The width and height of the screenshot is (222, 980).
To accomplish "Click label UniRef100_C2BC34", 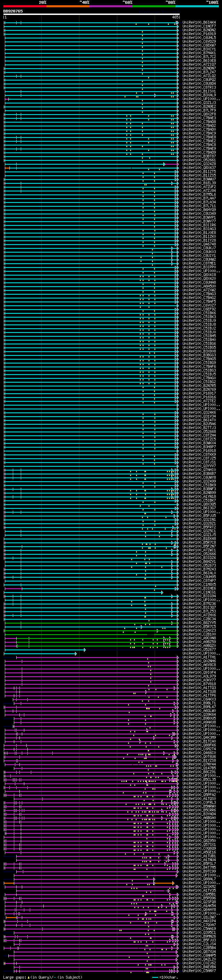I will 199,619.
